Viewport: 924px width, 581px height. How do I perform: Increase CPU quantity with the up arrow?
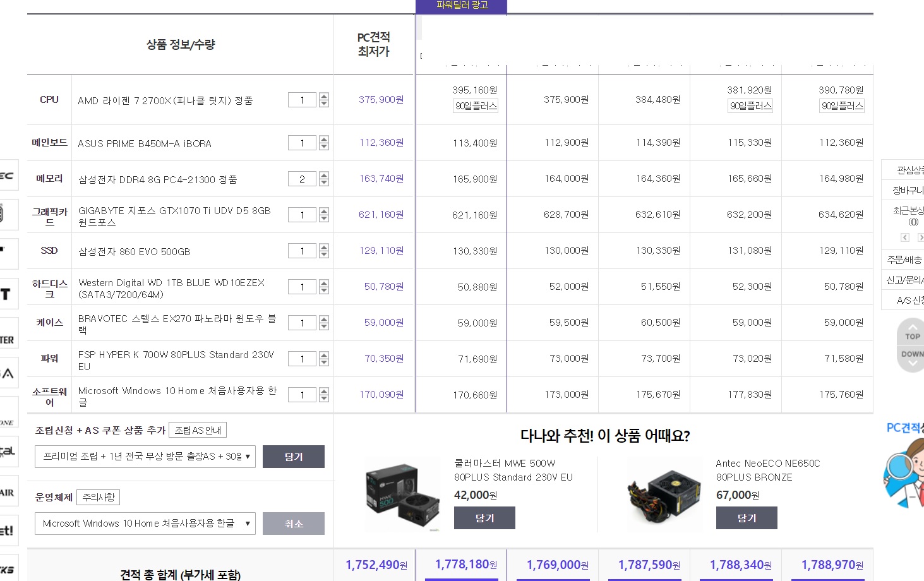[x=324, y=96]
